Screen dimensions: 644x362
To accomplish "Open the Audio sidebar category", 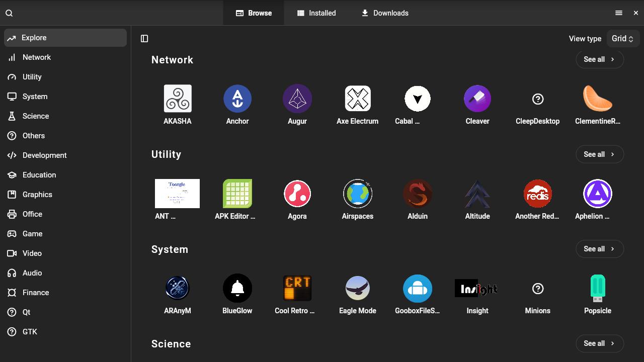I will tap(65, 273).
